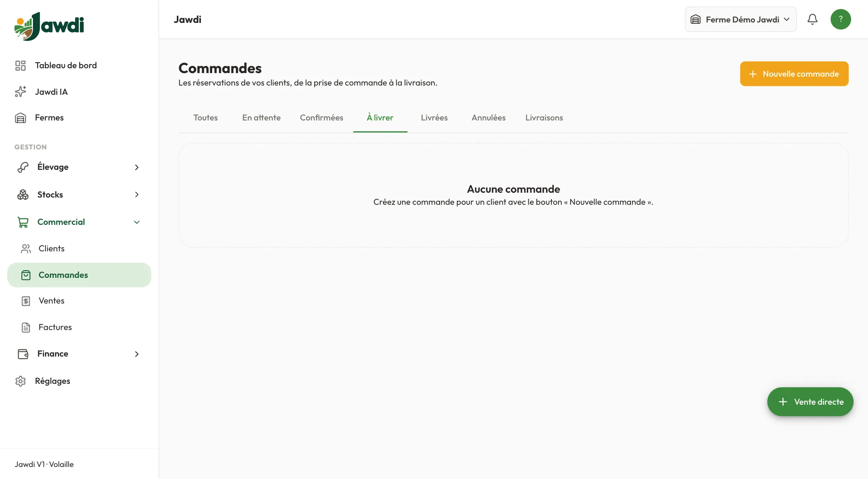Viewport: 868px width, 479px height.
Task: Click the Commandes bag icon
Action: click(26, 275)
